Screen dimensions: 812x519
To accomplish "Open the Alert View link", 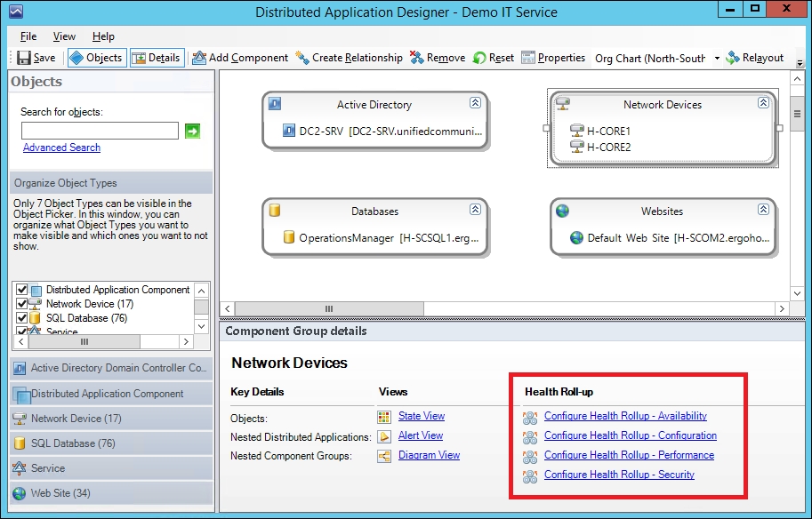I will [x=420, y=435].
